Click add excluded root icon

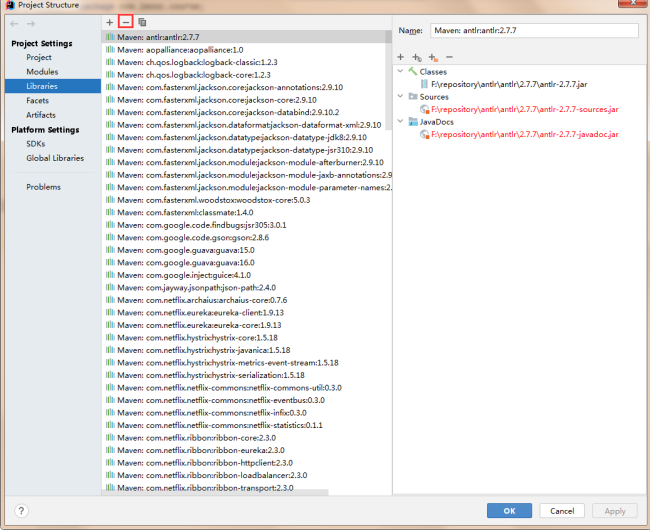click(x=433, y=58)
